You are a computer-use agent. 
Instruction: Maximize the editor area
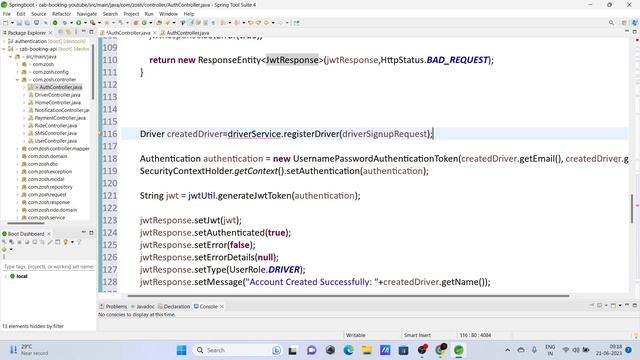[634, 32]
